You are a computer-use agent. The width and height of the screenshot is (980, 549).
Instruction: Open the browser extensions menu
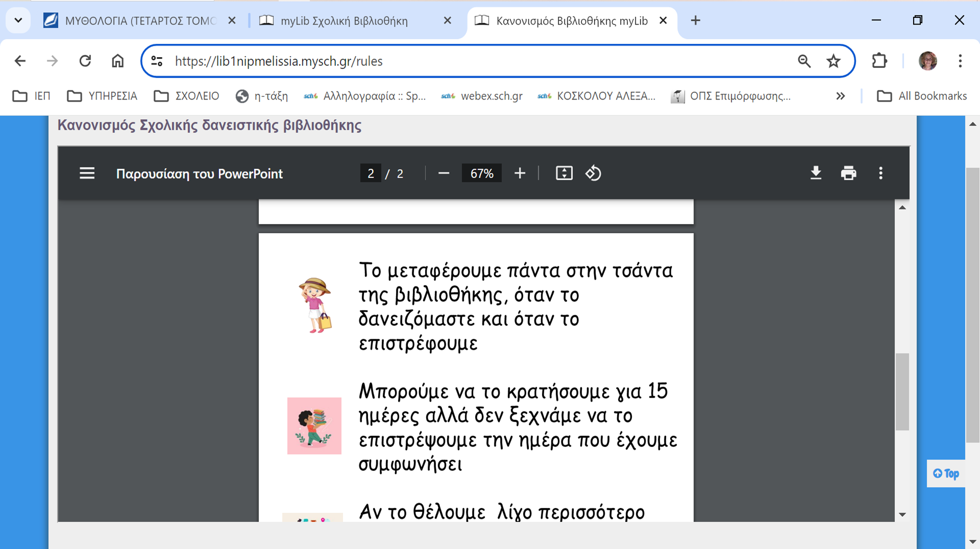pyautogui.click(x=879, y=61)
